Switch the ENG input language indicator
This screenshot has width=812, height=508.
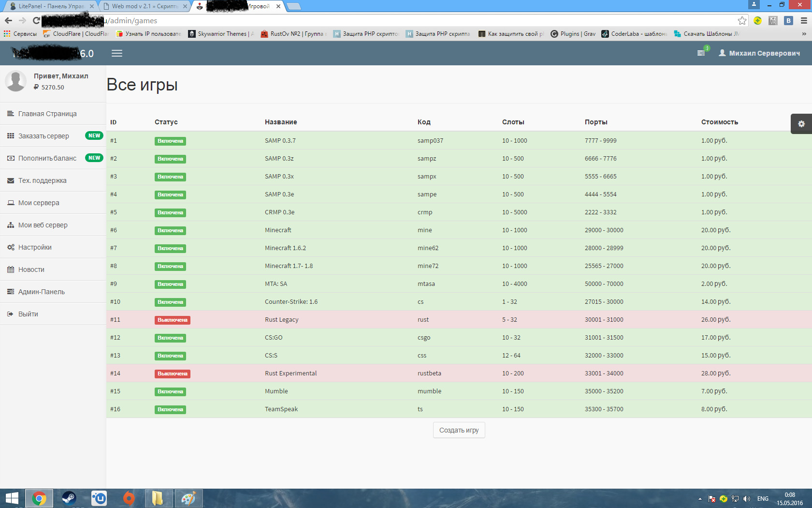[x=763, y=499]
